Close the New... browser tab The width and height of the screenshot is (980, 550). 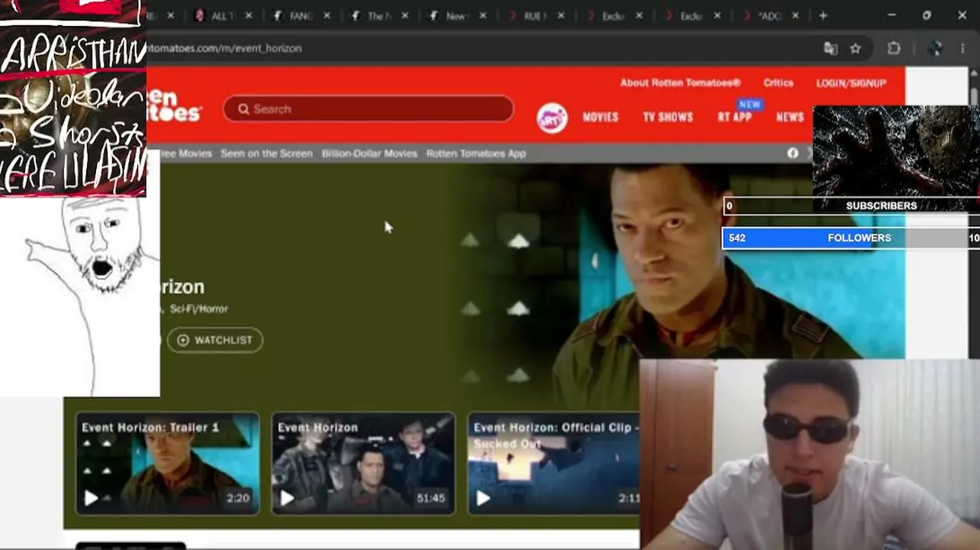(482, 15)
